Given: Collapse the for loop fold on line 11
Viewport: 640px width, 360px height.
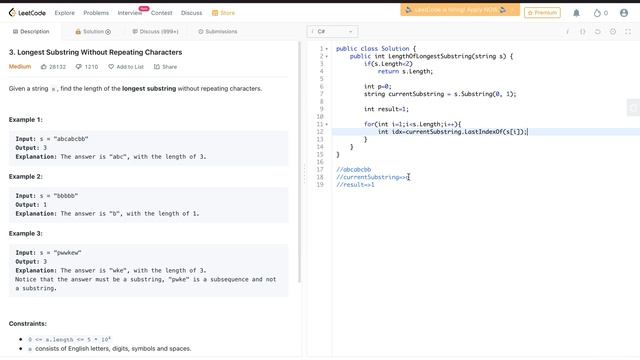Looking at the screenshot, I should (327, 124).
